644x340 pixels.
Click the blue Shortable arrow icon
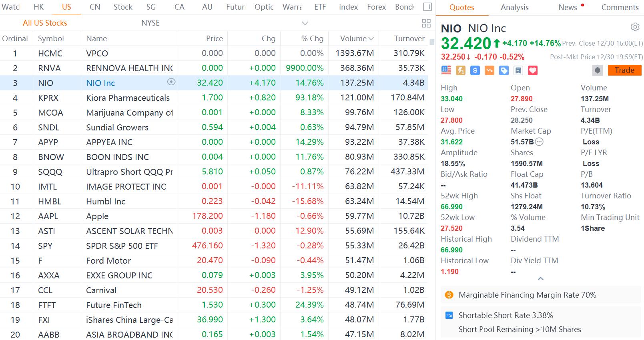[449, 315]
